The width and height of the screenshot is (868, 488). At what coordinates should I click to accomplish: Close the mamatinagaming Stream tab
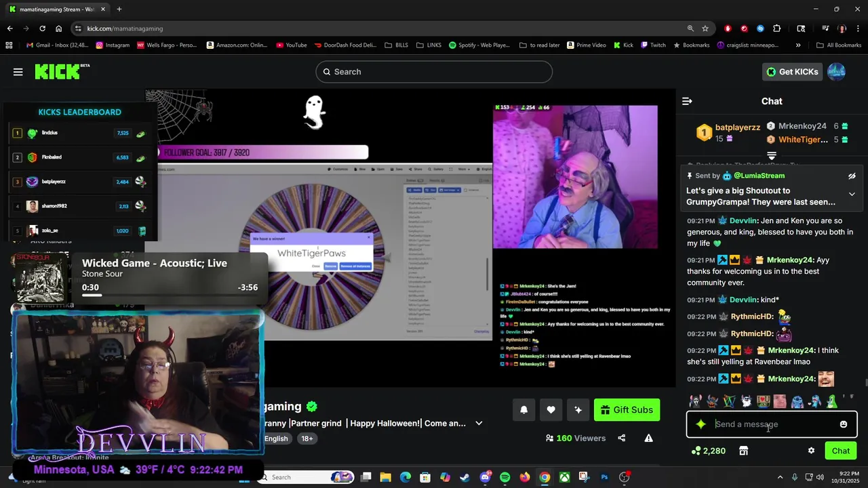pos(103,9)
